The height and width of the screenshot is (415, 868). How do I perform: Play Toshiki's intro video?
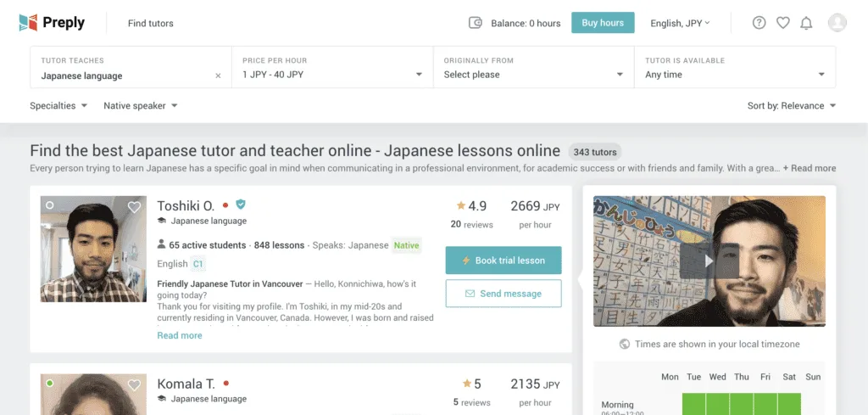[709, 261]
